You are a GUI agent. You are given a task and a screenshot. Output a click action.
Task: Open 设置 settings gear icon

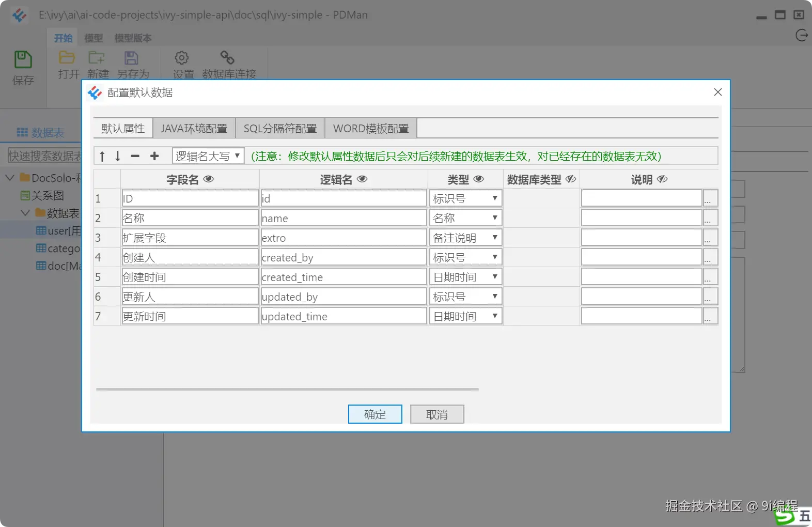[182, 57]
